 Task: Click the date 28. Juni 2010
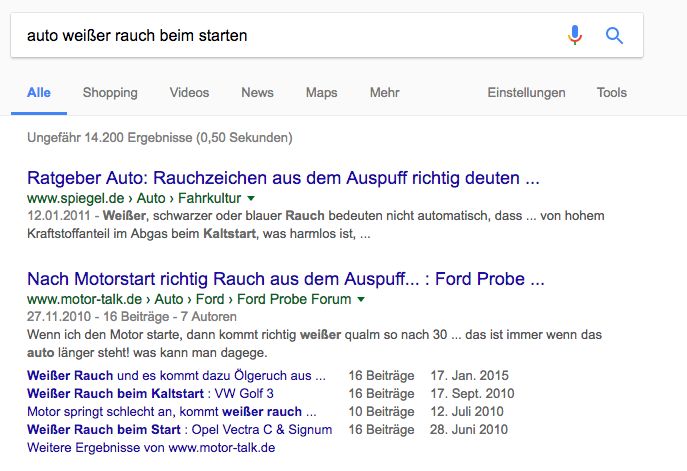coord(469,429)
